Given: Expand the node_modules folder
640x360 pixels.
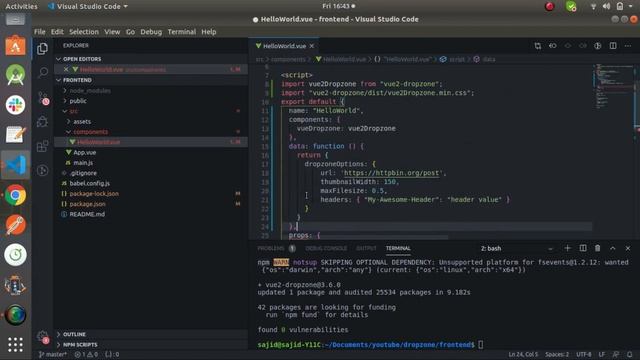Looking at the screenshot, I should tap(151, 91).
